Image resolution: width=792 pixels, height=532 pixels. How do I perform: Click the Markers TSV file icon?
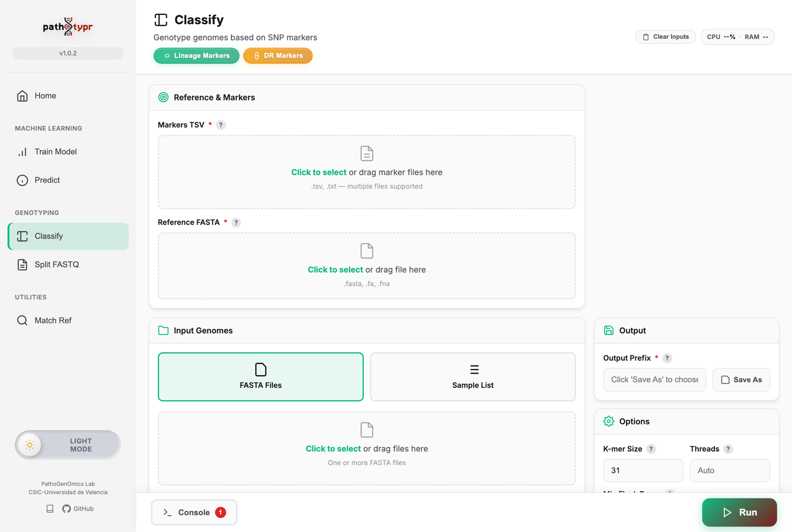coord(367,153)
